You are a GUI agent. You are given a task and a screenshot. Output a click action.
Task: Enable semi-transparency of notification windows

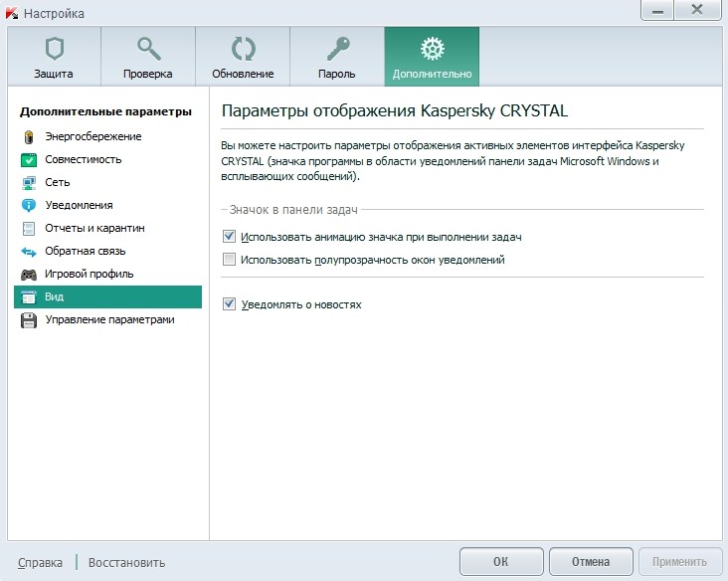[x=230, y=260]
